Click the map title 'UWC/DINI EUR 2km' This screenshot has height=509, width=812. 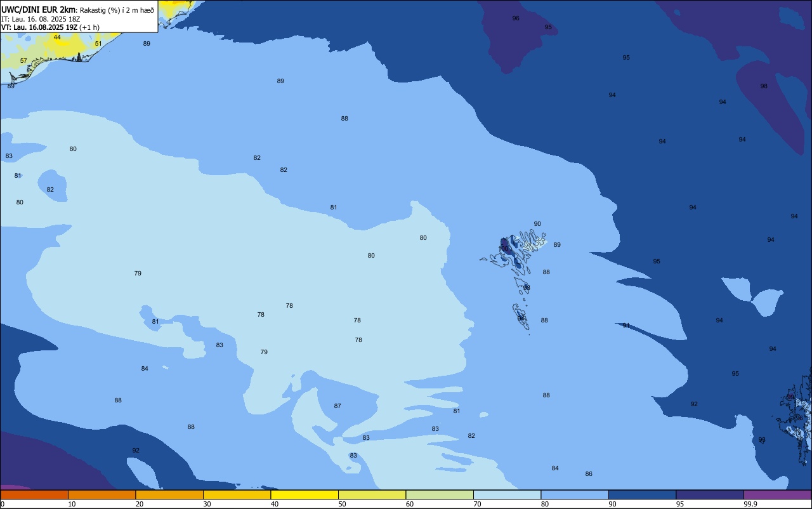[39, 10]
